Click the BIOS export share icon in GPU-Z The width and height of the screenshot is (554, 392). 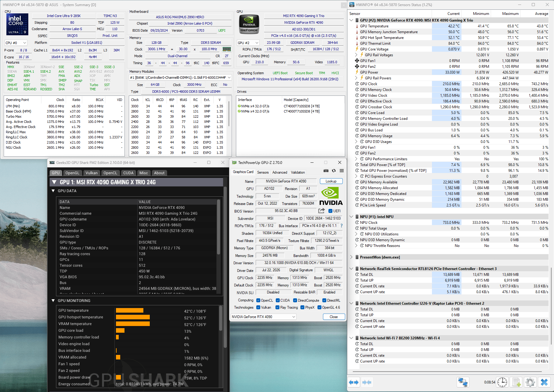pyautogui.click(x=321, y=211)
